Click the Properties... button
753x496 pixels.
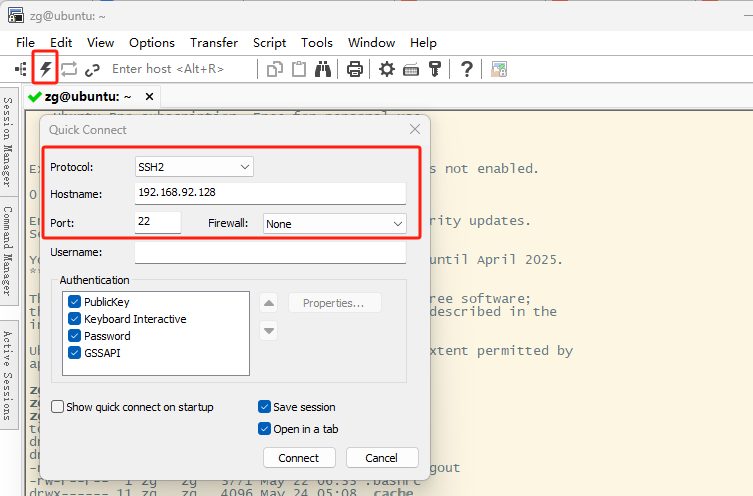click(x=334, y=303)
